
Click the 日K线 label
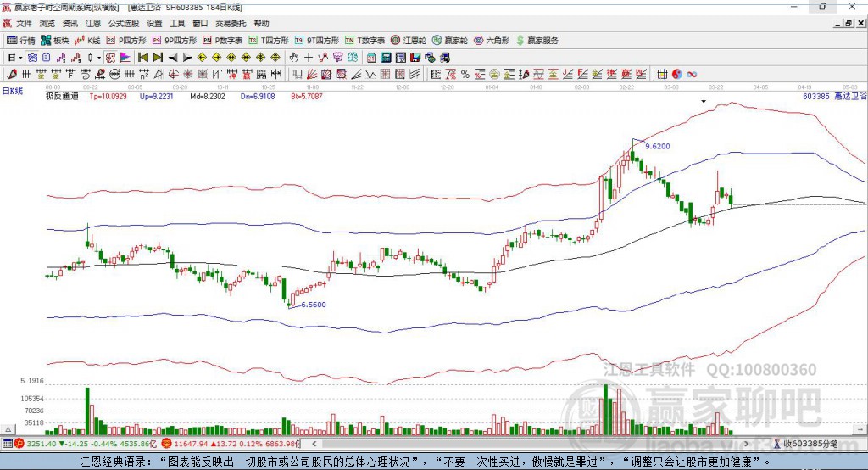[x=13, y=91]
